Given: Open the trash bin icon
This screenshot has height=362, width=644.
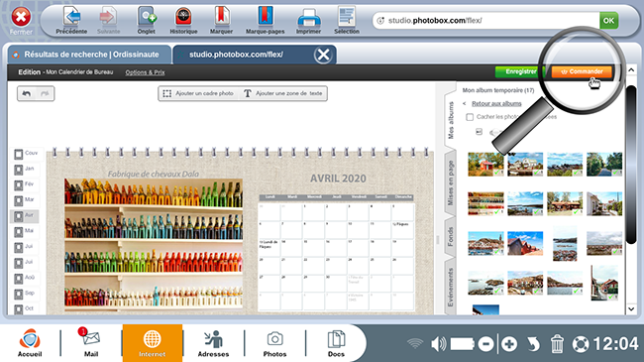Looking at the screenshot, I should click(557, 344).
